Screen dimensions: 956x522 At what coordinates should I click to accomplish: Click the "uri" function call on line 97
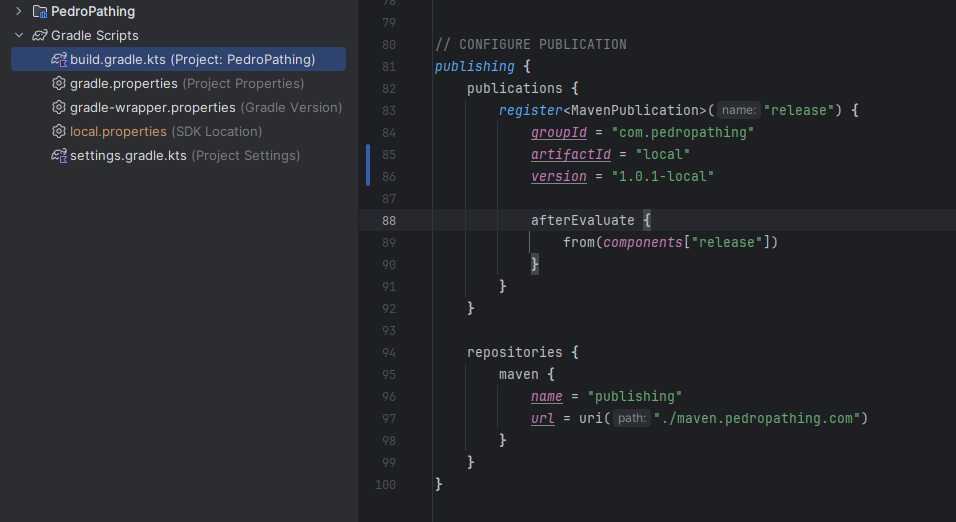coord(591,418)
